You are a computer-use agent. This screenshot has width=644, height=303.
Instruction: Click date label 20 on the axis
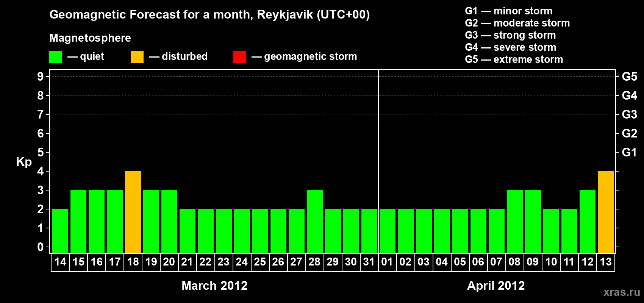pyautogui.click(x=169, y=262)
